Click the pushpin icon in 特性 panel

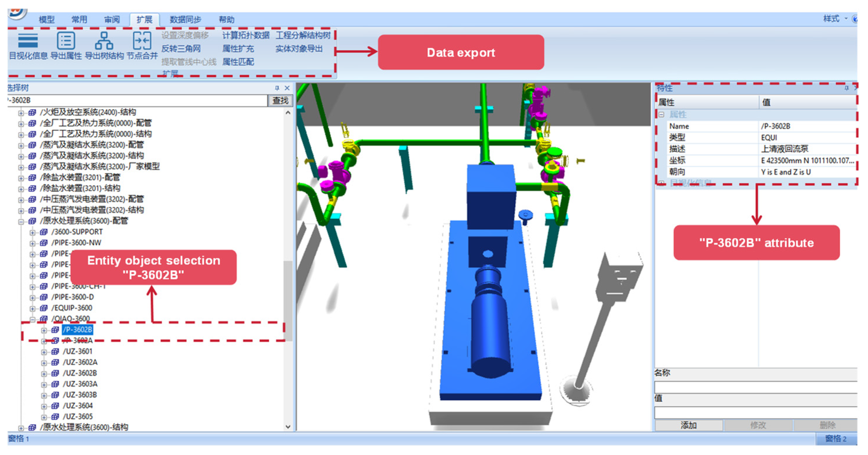point(846,88)
